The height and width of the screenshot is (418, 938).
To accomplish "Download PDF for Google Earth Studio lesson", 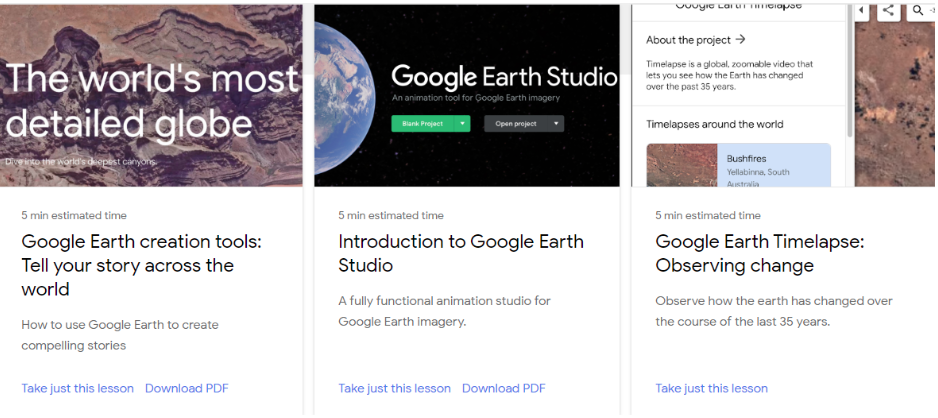I will coord(504,388).
